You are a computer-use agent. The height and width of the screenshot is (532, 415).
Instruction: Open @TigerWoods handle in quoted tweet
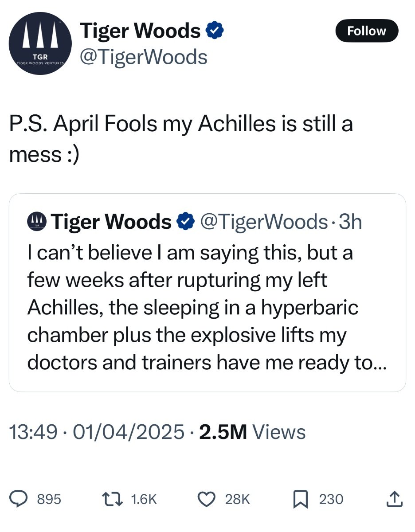pos(263,221)
